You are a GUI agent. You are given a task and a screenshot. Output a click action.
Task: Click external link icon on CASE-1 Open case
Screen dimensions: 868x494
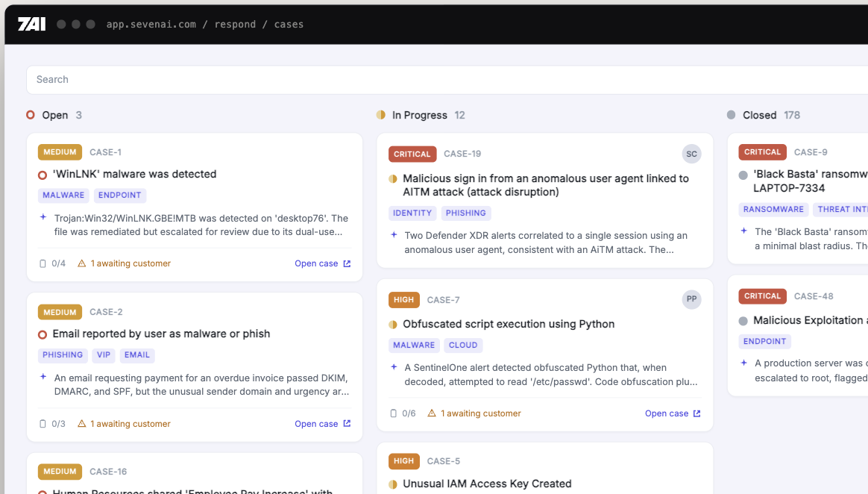point(347,263)
